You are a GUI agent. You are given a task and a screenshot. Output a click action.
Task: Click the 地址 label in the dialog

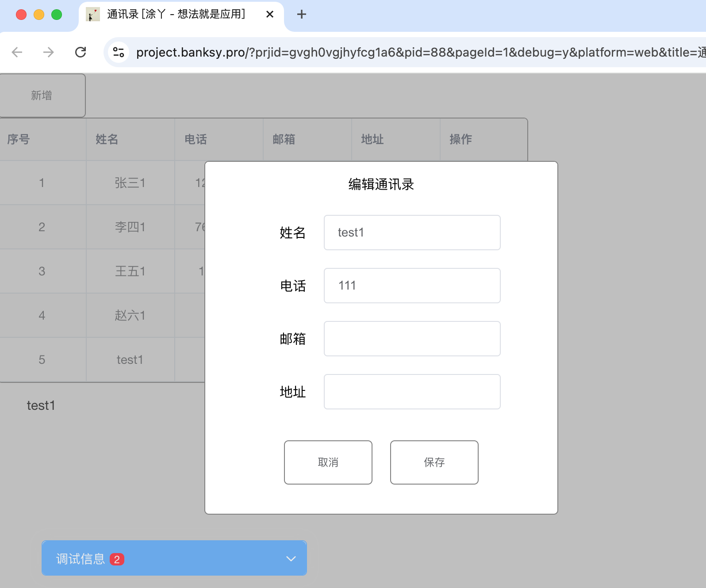click(x=293, y=392)
